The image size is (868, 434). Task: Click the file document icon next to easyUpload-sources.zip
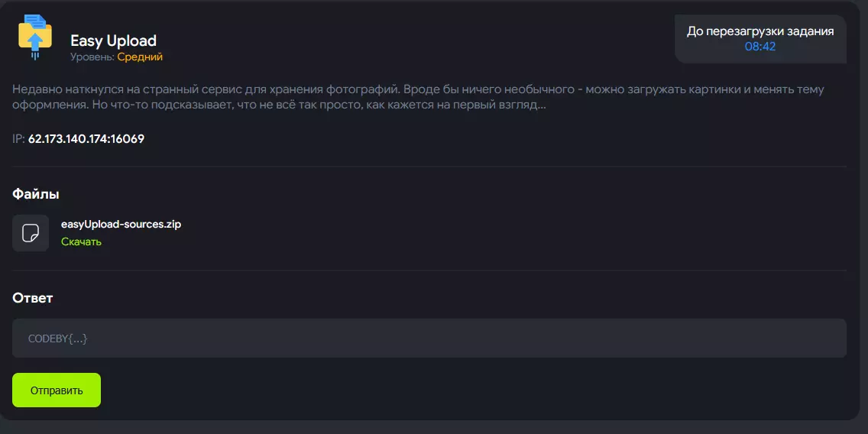31,233
